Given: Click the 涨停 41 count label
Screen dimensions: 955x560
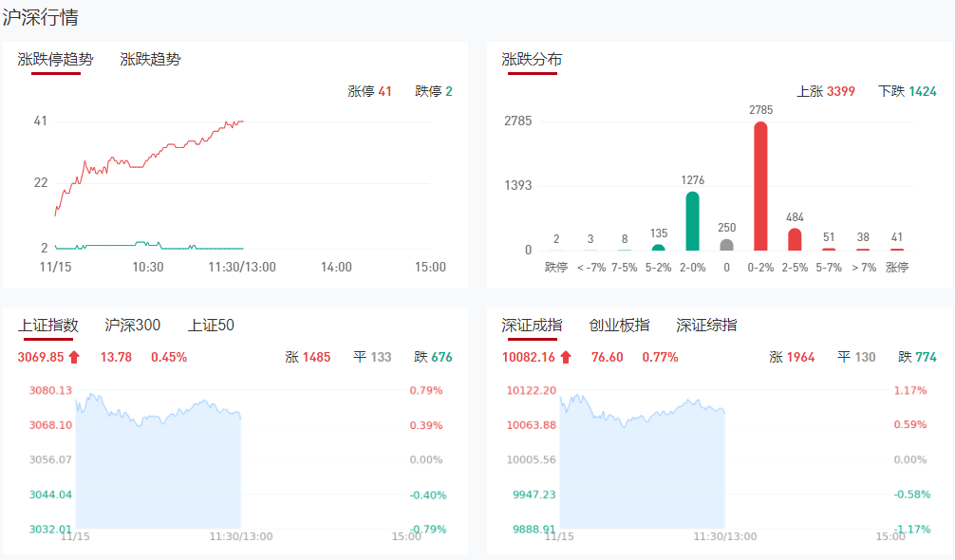Looking at the screenshot, I should [x=369, y=91].
